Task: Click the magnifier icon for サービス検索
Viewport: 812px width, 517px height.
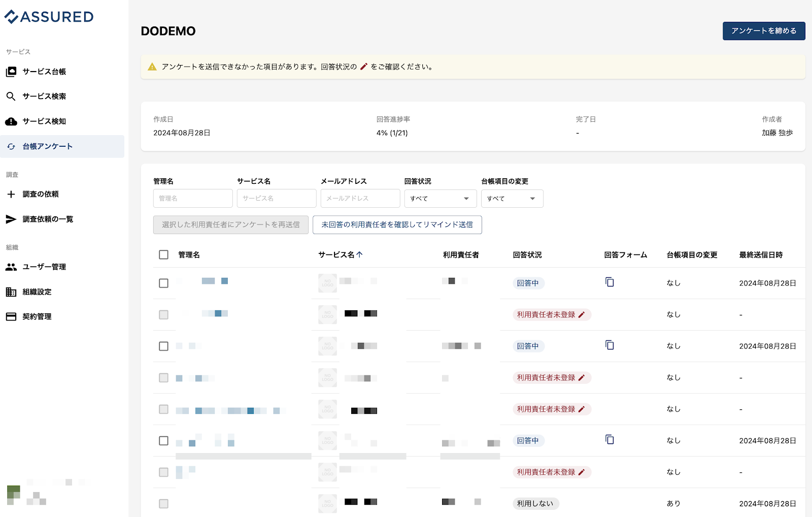Action: pos(11,96)
